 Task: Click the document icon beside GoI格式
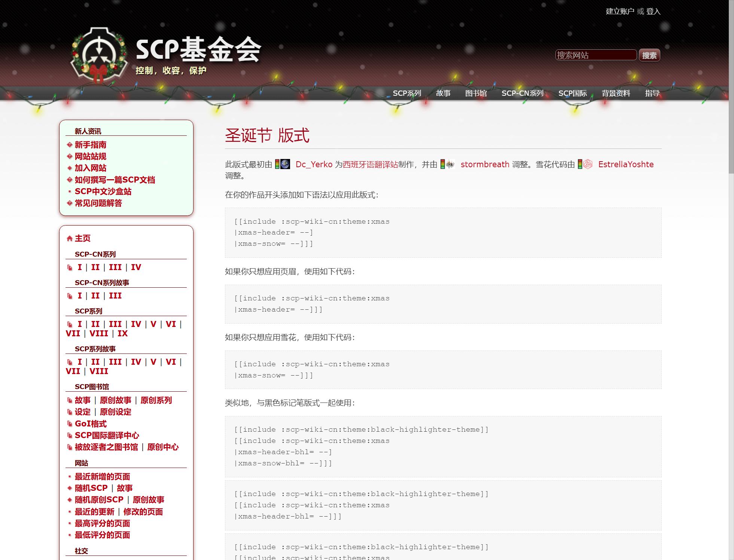[70, 424]
